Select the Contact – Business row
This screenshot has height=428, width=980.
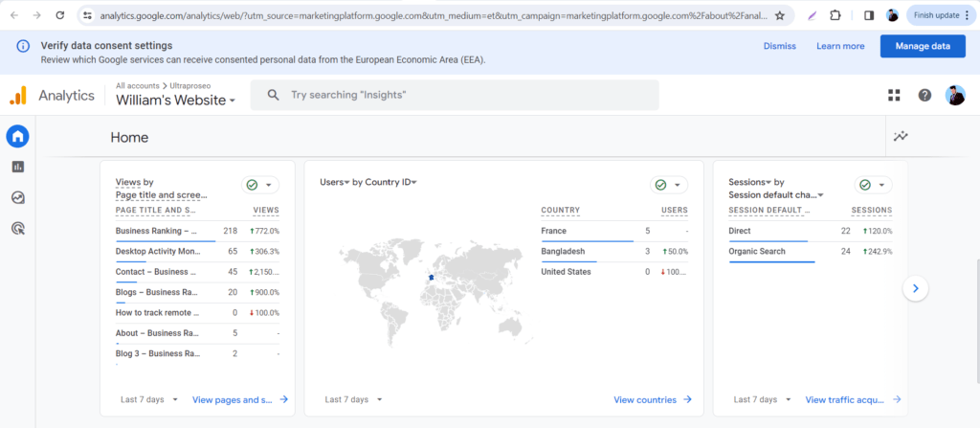point(197,272)
